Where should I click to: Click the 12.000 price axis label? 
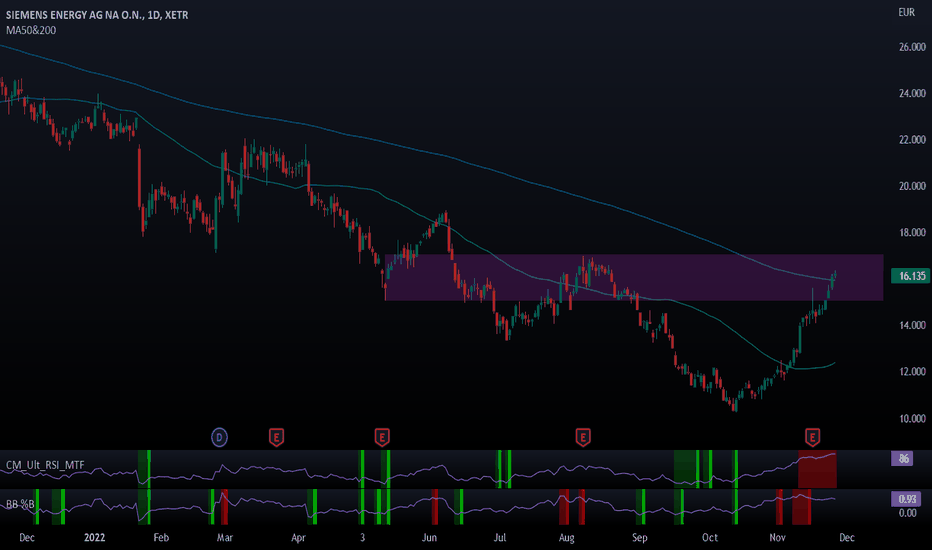tap(912, 372)
